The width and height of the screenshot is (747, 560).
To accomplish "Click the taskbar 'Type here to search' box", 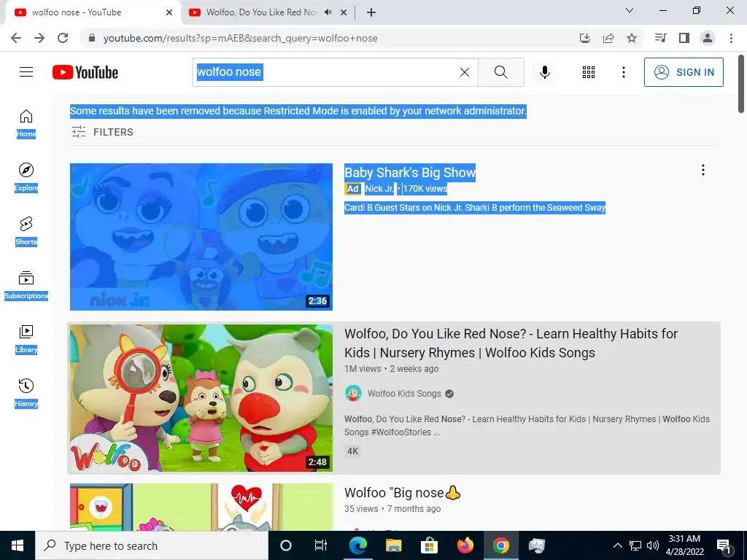I will point(152,545).
